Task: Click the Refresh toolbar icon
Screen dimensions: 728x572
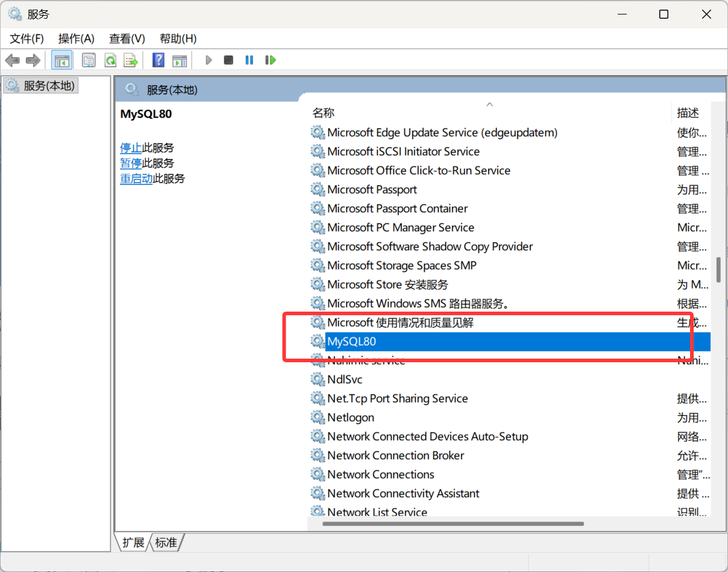Action: pyautogui.click(x=110, y=60)
